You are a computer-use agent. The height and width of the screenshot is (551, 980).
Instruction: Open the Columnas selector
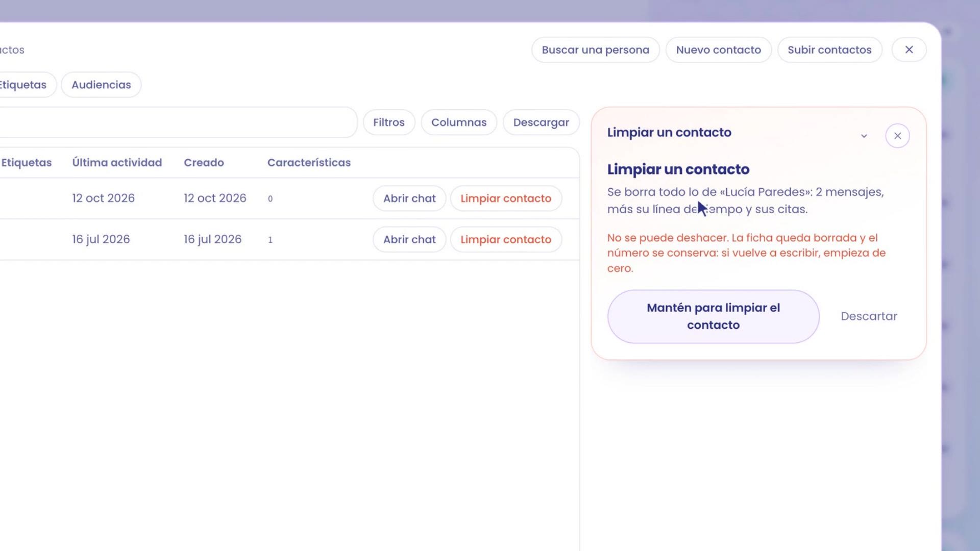[459, 122]
